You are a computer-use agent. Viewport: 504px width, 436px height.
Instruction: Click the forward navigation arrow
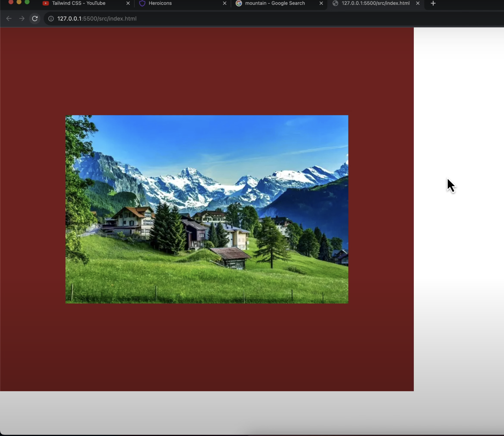pyautogui.click(x=21, y=19)
